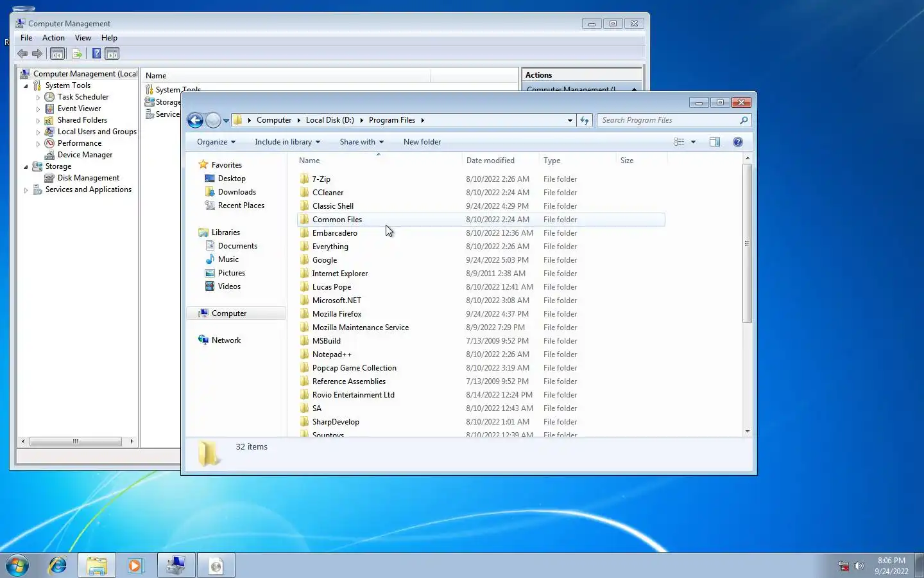Click Change your view icon
Screen dimensions: 924x578
pyautogui.click(x=680, y=142)
